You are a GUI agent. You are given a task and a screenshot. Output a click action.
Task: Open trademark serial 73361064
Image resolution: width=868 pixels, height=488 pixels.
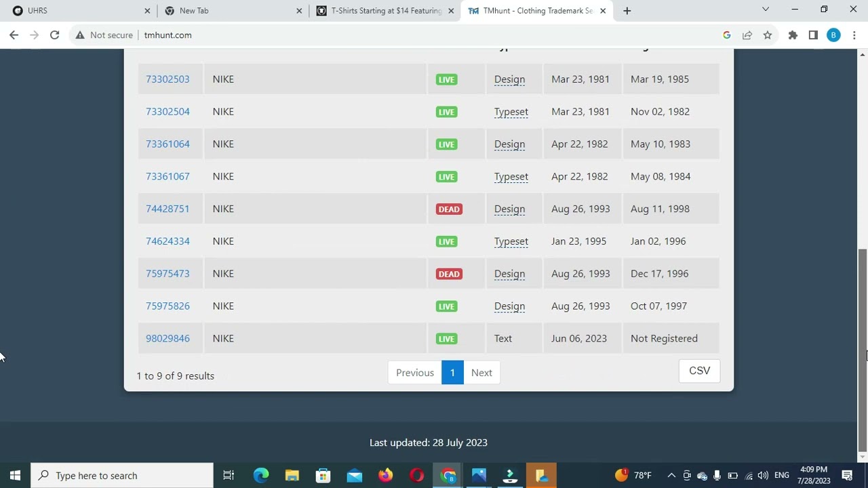click(x=167, y=144)
